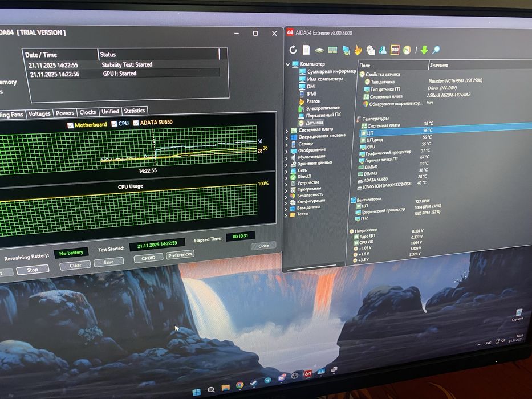Expand the Отображение tree node

[286, 151]
